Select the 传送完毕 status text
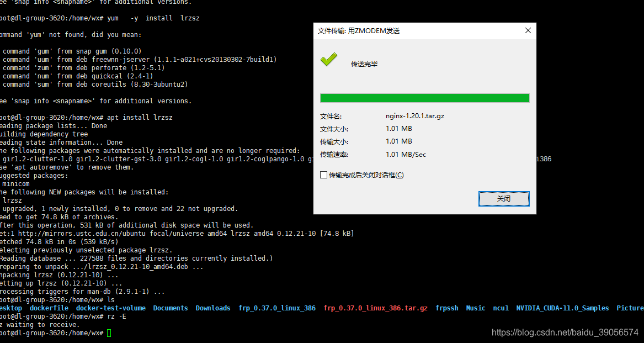 tap(364, 64)
